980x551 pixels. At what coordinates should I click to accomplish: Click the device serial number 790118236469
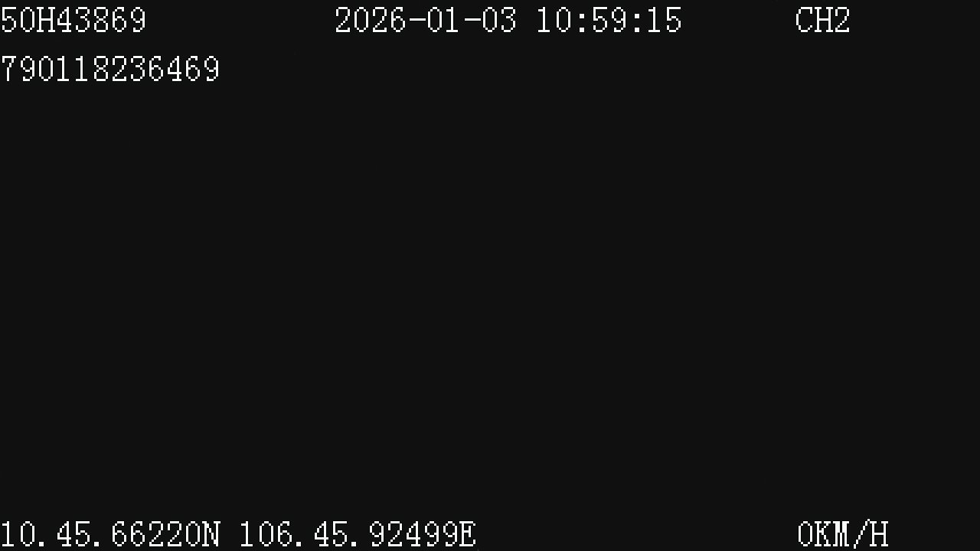pyautogui.click(x=110, y=69)
